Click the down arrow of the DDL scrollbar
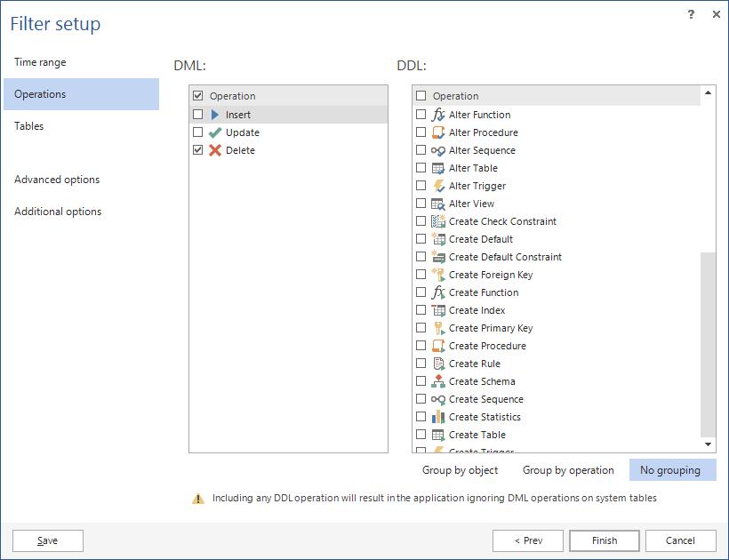Image resolution: width=729 pixels, height=560 pixels. pyautogui.click(x=708, y=444)
